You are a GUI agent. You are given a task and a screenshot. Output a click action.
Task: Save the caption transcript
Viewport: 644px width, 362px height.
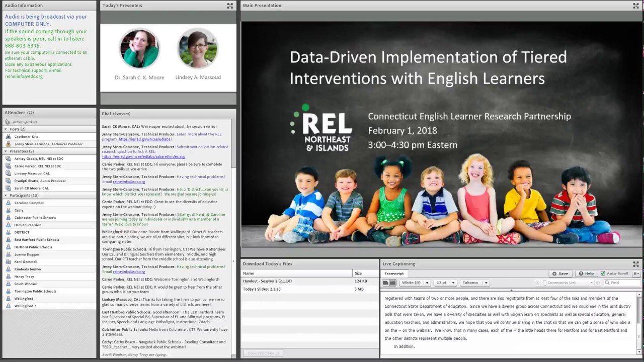click(x=560, y=274)
